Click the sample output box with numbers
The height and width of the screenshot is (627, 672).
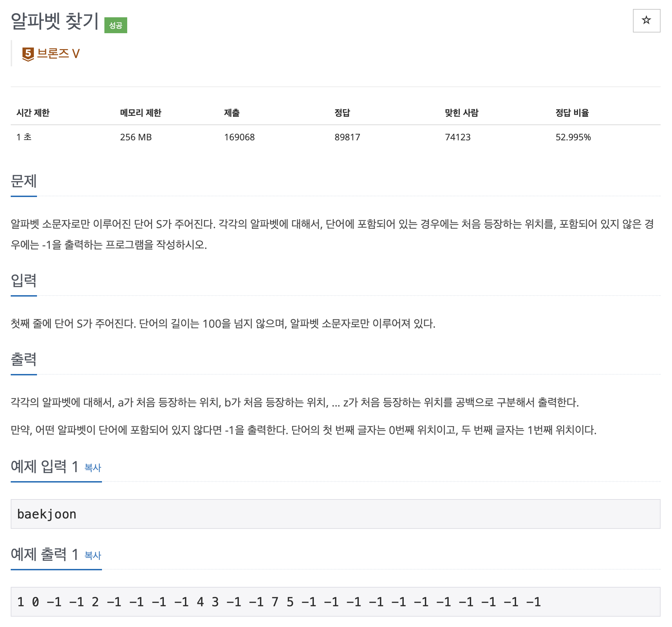(x=335, y=602)
